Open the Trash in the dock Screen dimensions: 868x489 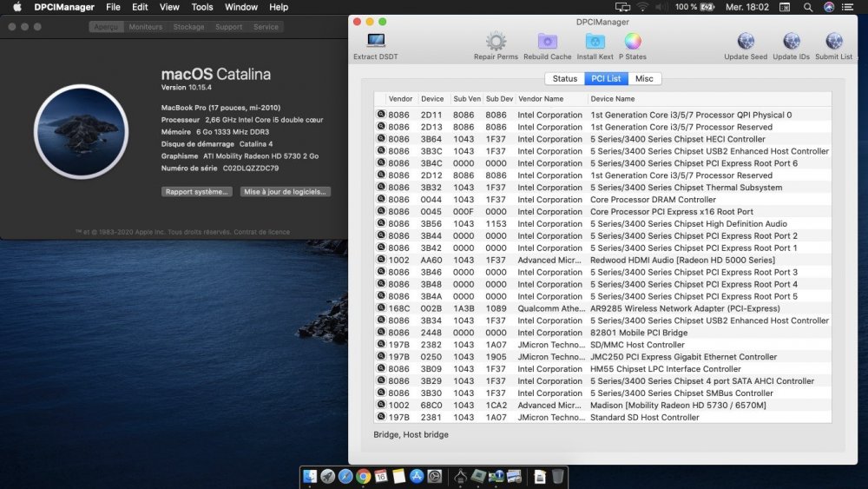[x=558, y=476]
